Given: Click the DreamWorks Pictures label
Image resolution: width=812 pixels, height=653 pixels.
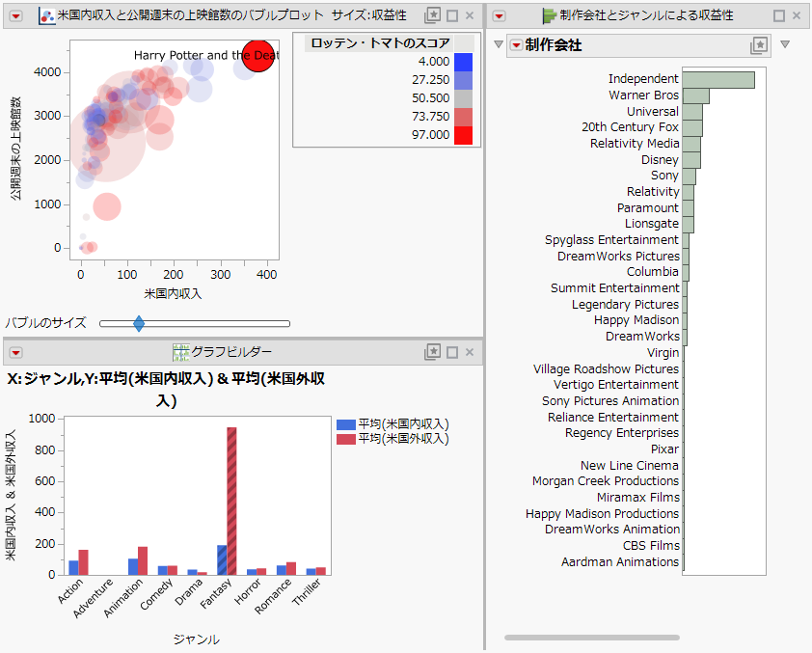Looking at the screenshot, I should tap(618, 256).
